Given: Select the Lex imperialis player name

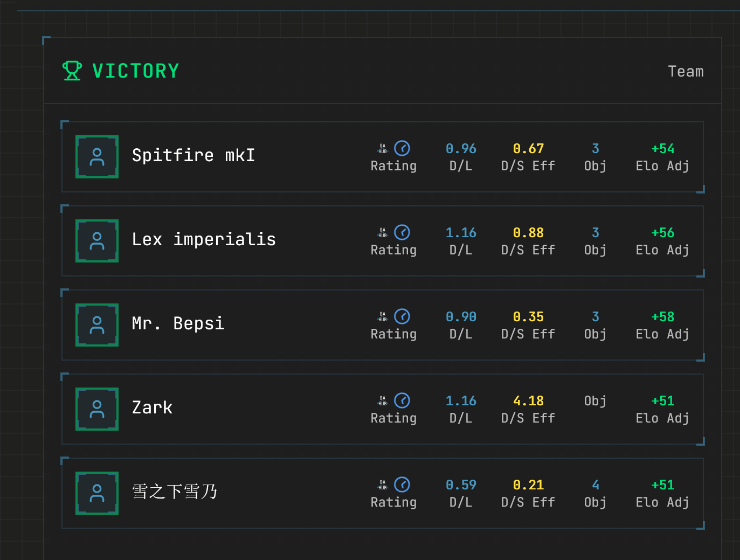Looking at the screenshot, I should [x=204, y=240].
